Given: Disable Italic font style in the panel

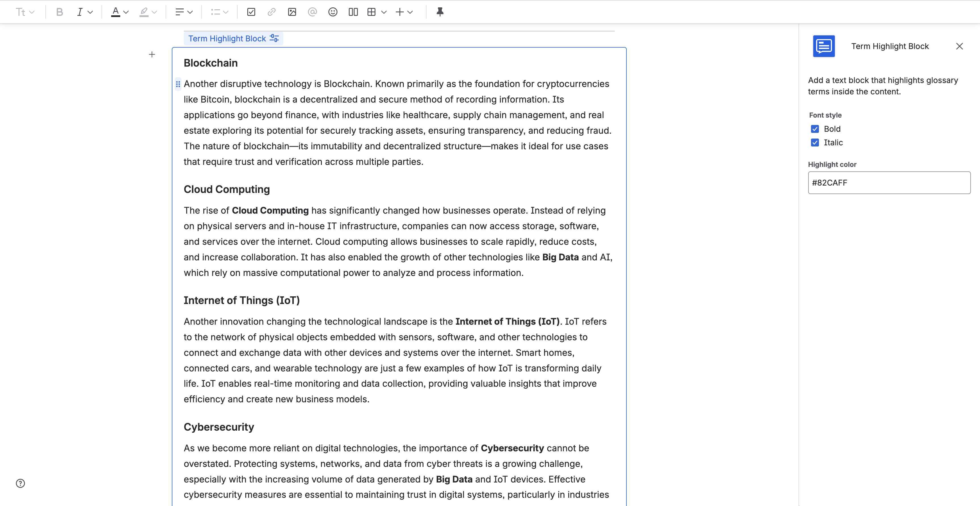Looking at the screenshot, I should (814, 143).
